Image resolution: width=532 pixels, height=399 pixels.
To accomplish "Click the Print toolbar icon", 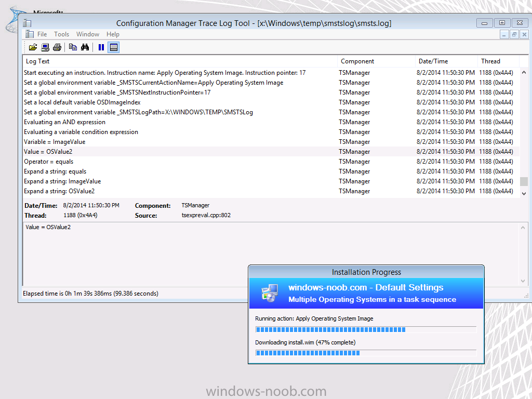I will click(x=57, y=47).
